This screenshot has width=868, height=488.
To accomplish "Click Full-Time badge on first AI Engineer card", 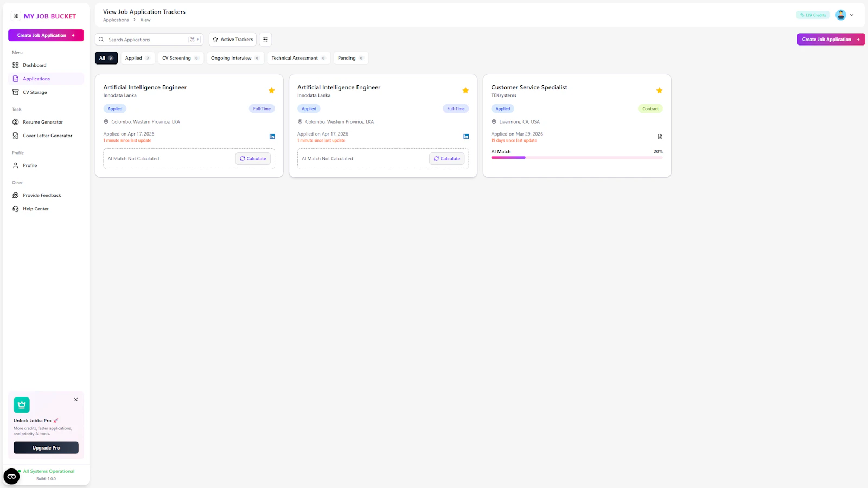I will (x=262, y=109).
